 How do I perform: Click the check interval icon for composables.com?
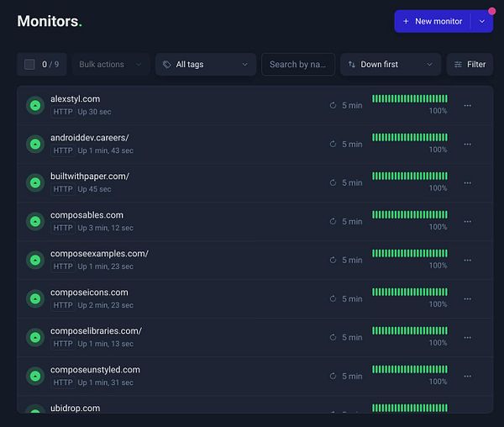pos(333,221)
